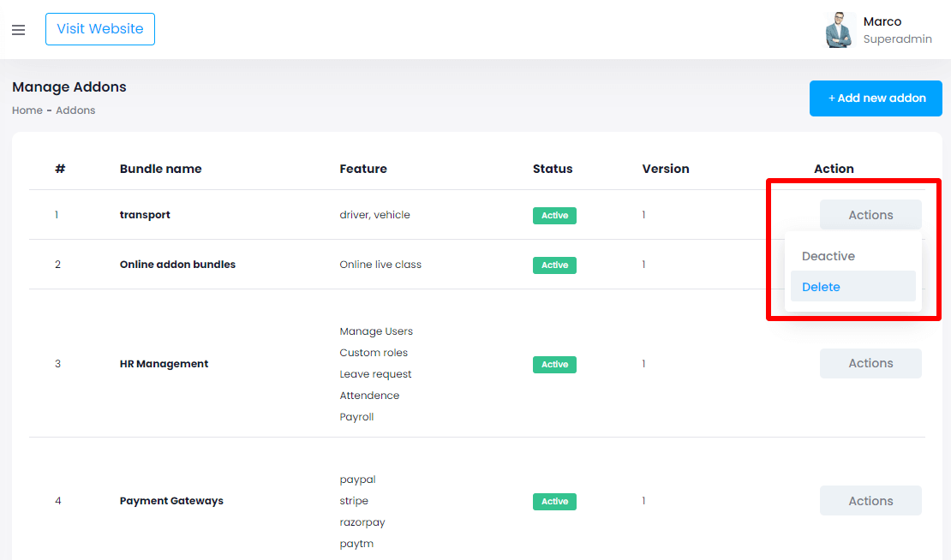Click the Bundle name column header
951x560 pixels.
(161, 169)
